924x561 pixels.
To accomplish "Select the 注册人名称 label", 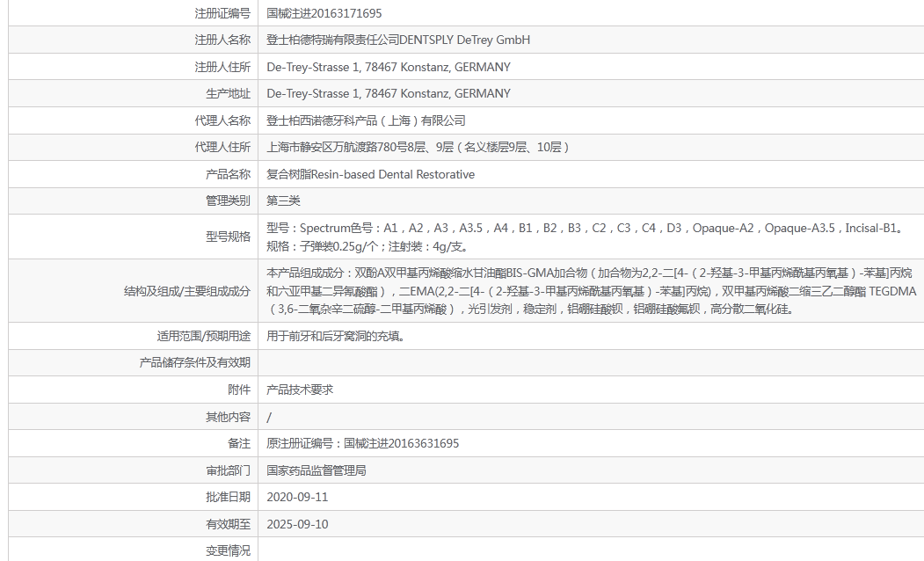I will [x=222, y=40].
